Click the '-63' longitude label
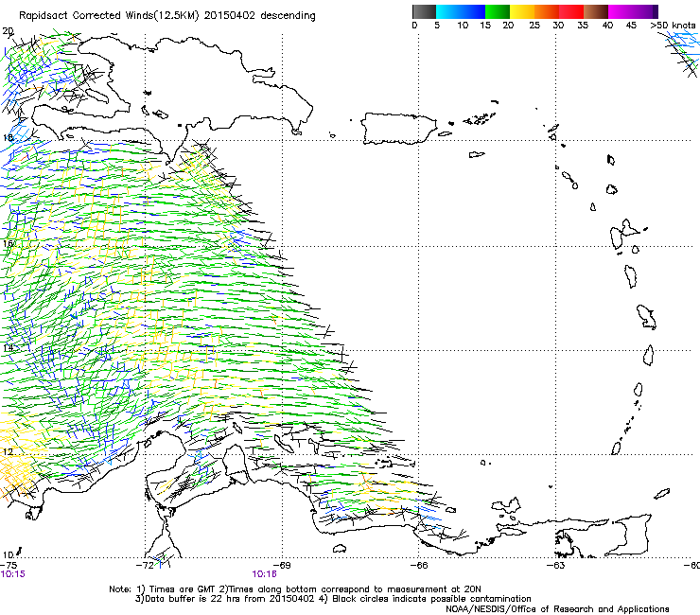The image size is (700, 615). (556, 565)
